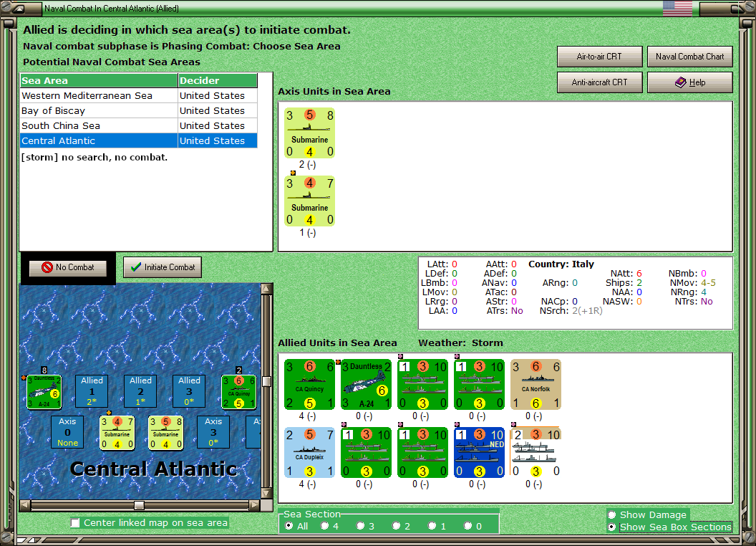Click Allied sea box section 2 on map
This screenshot has height=546, width=756.
(x=140, y=391)
